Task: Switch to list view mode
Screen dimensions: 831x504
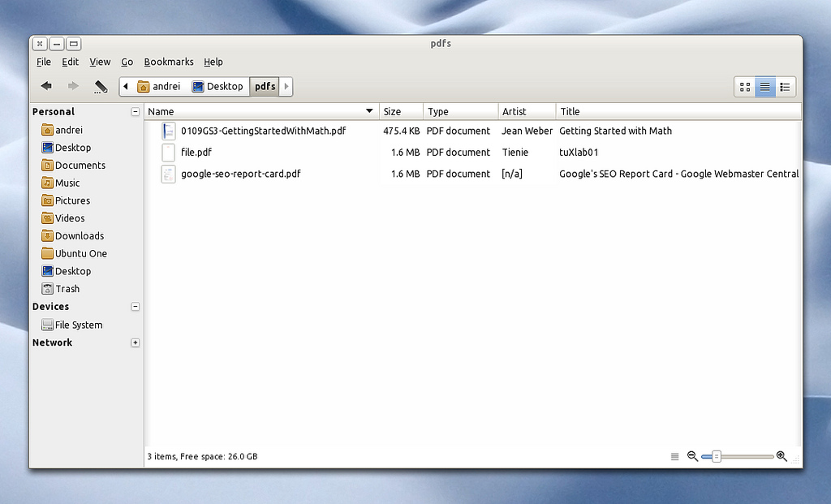Action: pos(764,87)
